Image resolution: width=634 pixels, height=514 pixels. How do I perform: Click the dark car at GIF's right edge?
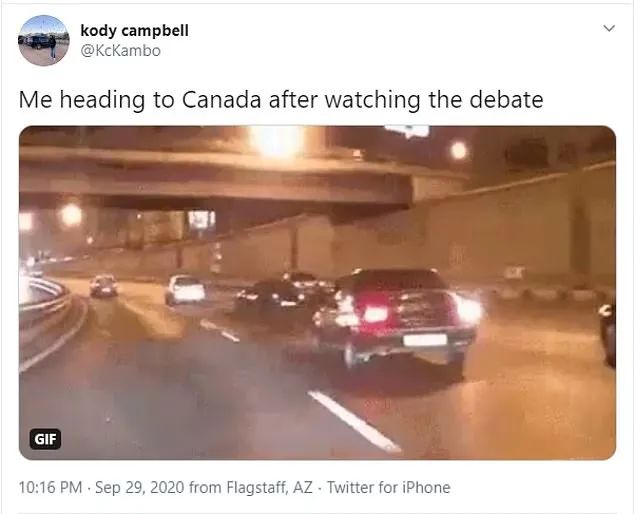pyautogui.click(x=607, y=334)
